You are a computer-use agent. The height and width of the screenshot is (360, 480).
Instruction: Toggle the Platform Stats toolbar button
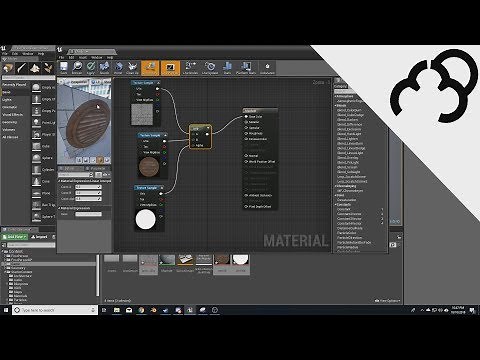(x=246, y=68)
